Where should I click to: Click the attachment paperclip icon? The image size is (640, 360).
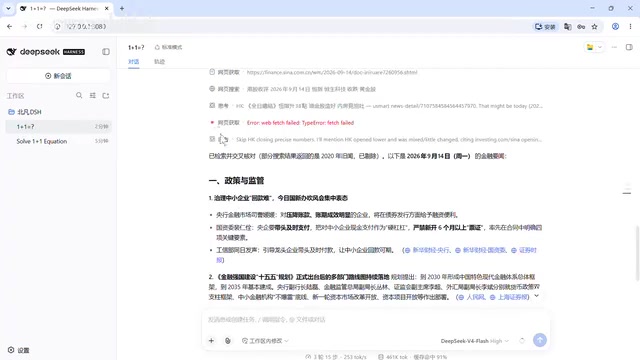click(228, 341)
